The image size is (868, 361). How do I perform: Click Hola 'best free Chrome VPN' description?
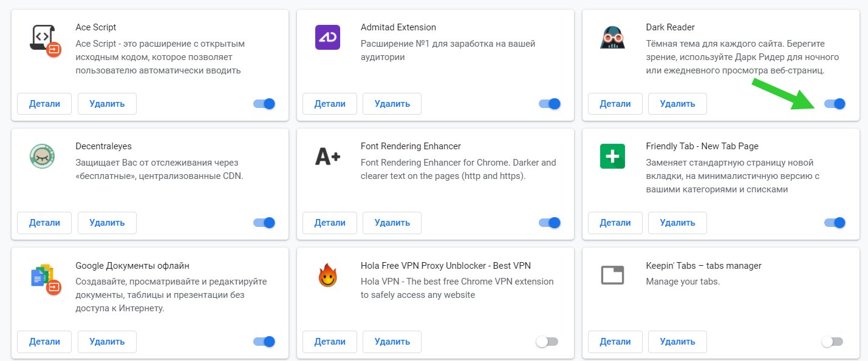coord(457,288)
